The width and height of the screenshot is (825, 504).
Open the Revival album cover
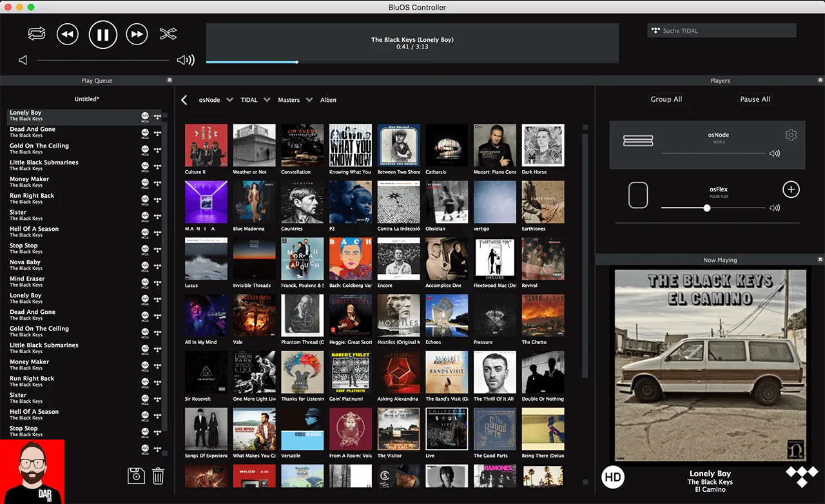543,259
